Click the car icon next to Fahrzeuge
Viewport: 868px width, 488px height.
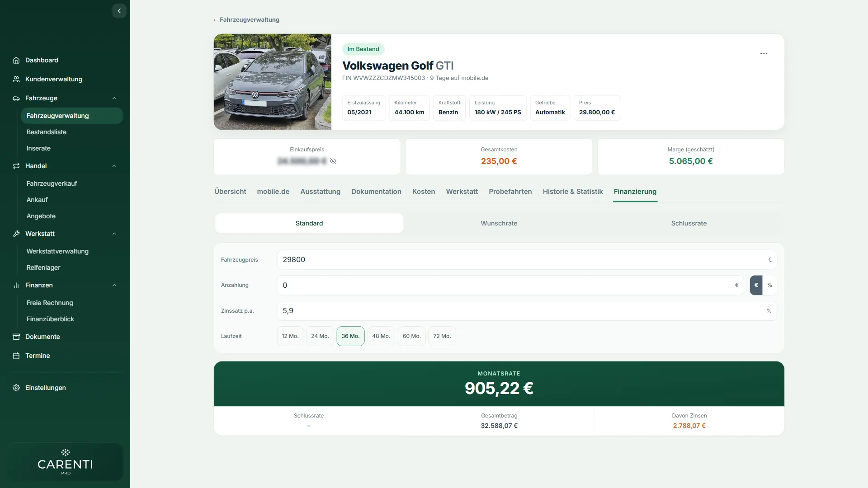16,98
